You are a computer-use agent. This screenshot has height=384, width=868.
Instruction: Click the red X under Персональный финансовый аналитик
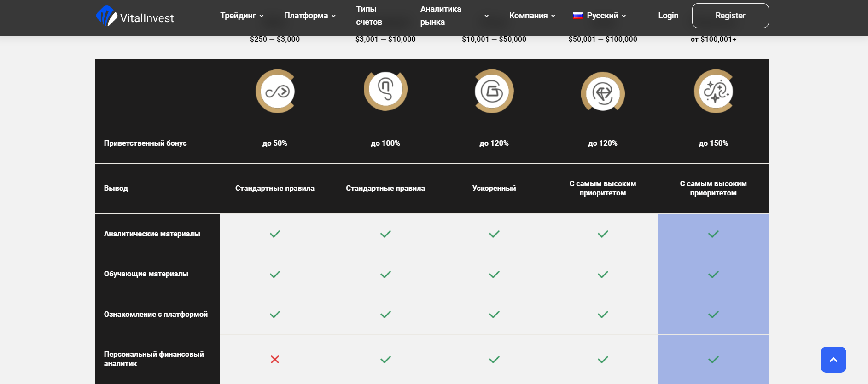[274, 360]
